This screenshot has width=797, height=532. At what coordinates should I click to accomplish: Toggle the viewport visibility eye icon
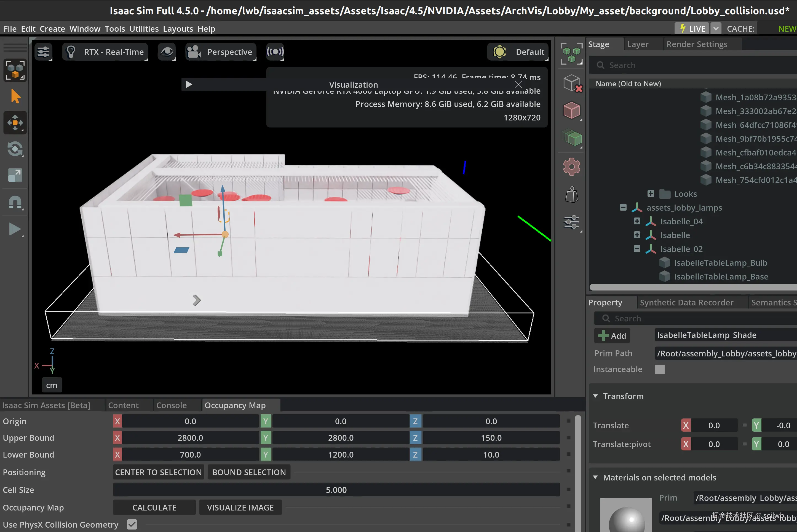click(167, 52)
